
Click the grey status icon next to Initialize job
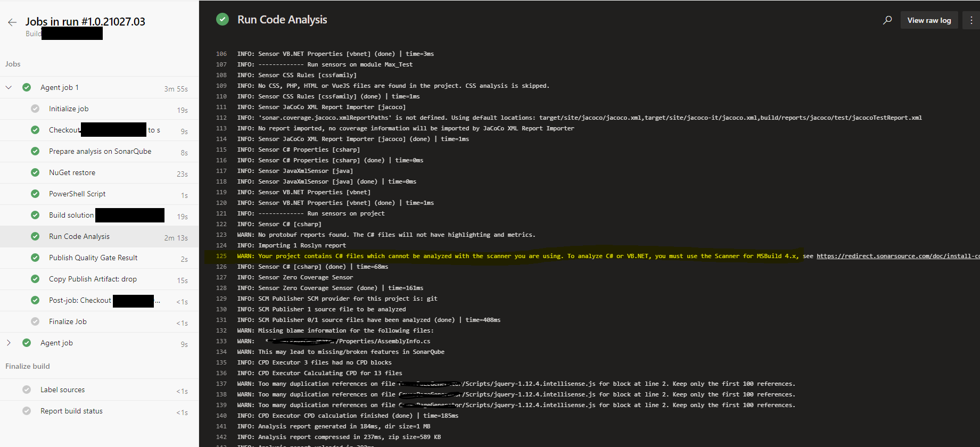click(35, 109)
